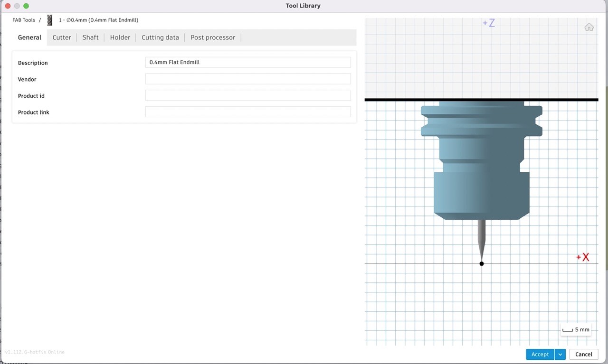Click the home view icon in preview
Viewport: 608px width, 364px height.
[589, 27]
